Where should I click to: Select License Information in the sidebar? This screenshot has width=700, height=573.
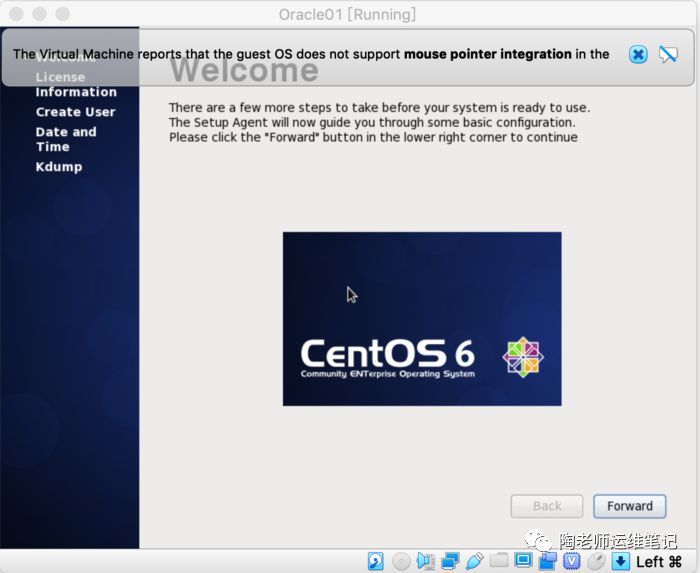[x=76, y=84]
